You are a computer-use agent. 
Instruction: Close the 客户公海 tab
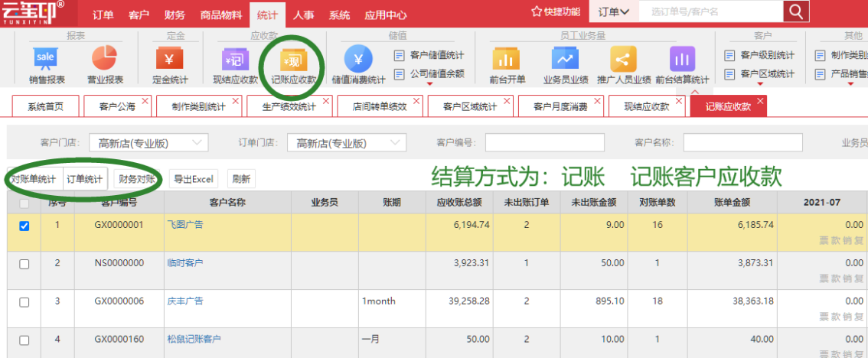pyautogui.click(x=145, y=100)
